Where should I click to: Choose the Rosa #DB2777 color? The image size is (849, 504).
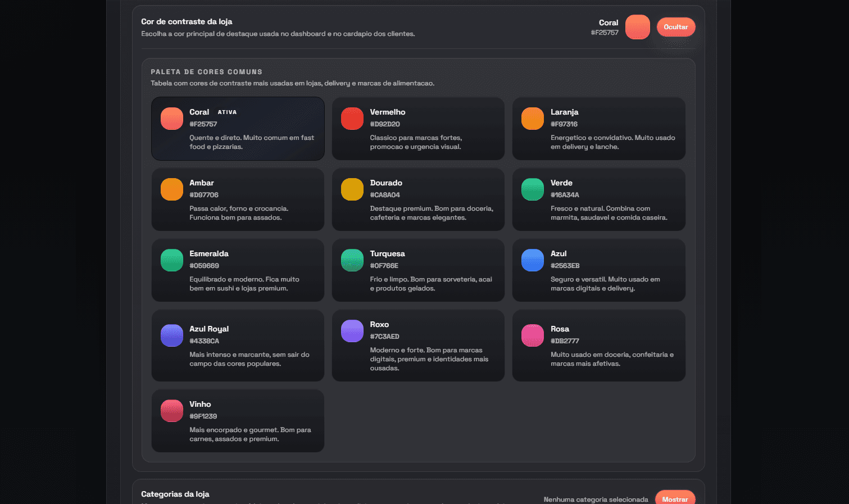598,346
